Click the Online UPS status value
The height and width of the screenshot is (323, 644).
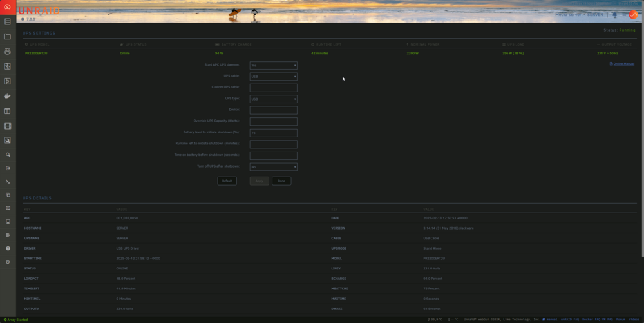click(125, 53)
